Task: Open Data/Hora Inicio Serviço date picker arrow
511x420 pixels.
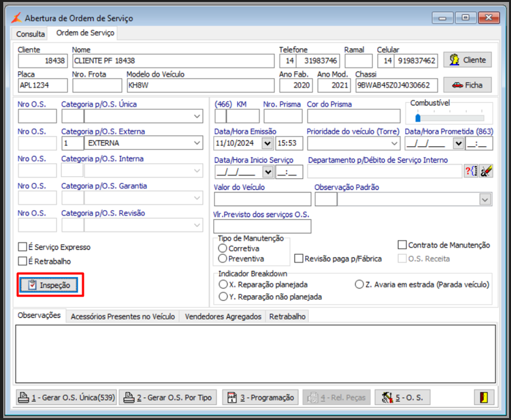Action: pyautogui.click(x=268, y=172)
